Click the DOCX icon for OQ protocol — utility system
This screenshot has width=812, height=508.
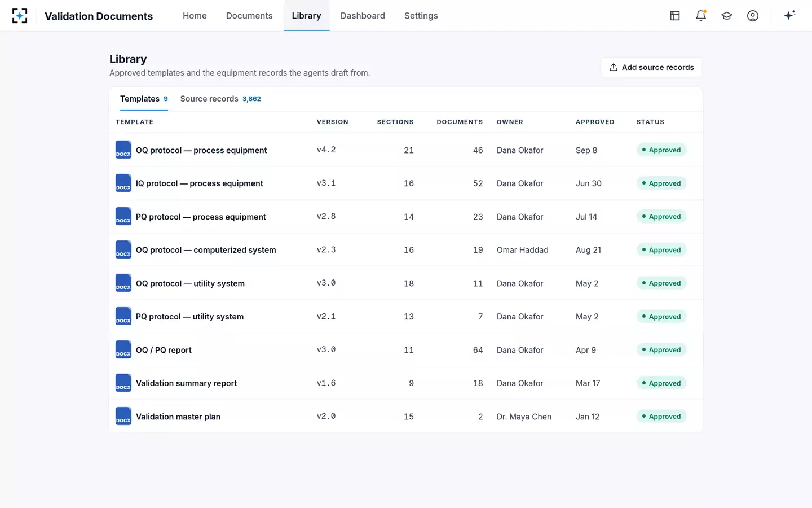pyautogui.click(x=123, y=283)
